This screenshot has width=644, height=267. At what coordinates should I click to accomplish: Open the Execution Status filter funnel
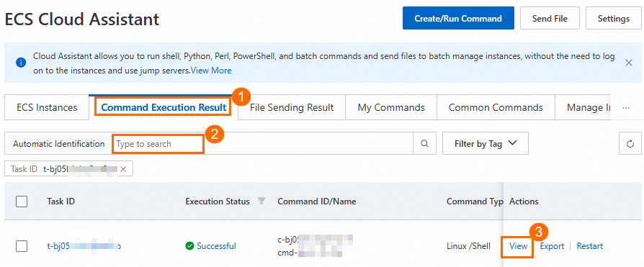coord(261,201)
